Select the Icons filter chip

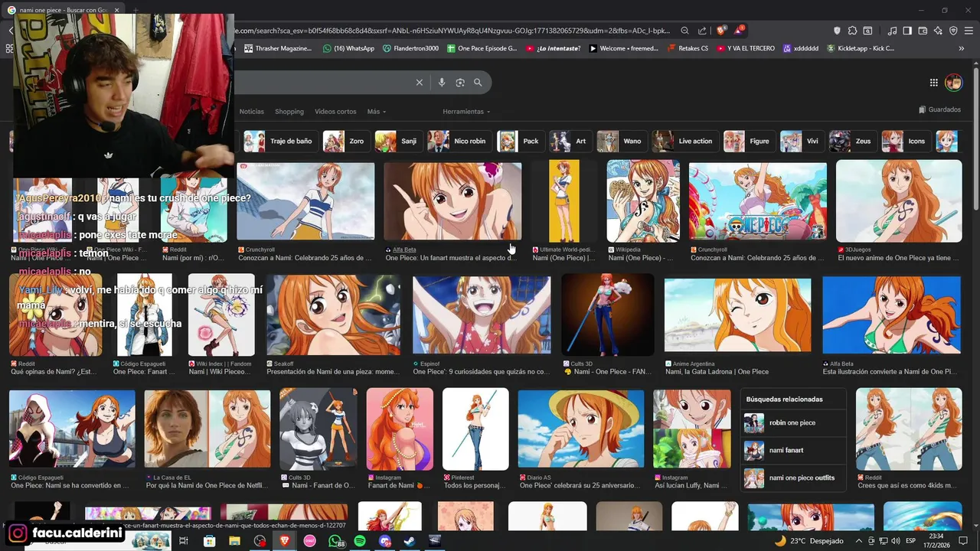point(906,141)
